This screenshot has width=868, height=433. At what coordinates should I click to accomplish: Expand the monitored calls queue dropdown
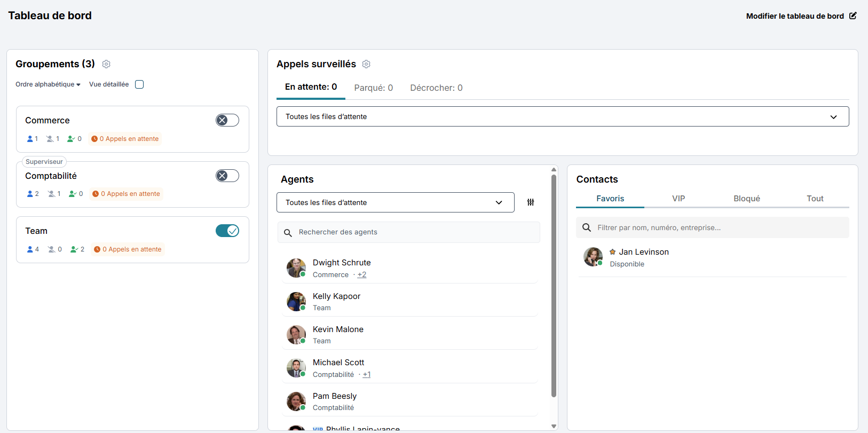(x=562, y=116)
